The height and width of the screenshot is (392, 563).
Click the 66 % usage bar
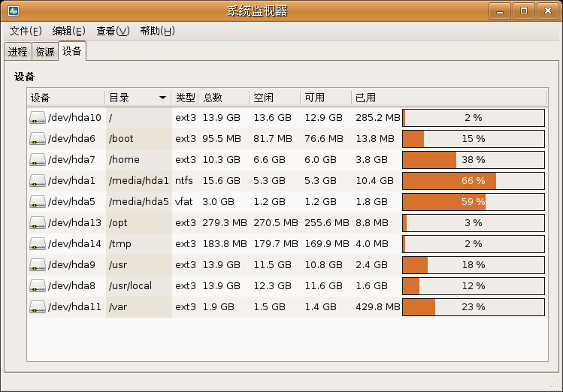[x=474, y=181]
